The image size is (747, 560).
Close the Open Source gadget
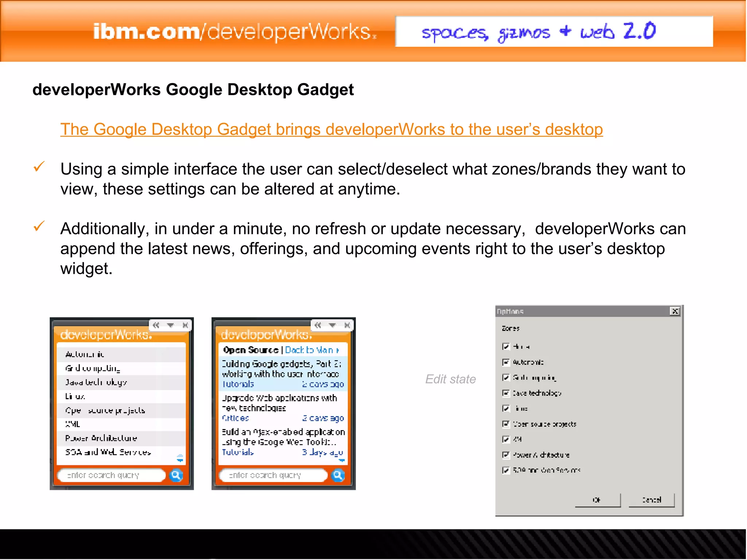coord(347,325)
